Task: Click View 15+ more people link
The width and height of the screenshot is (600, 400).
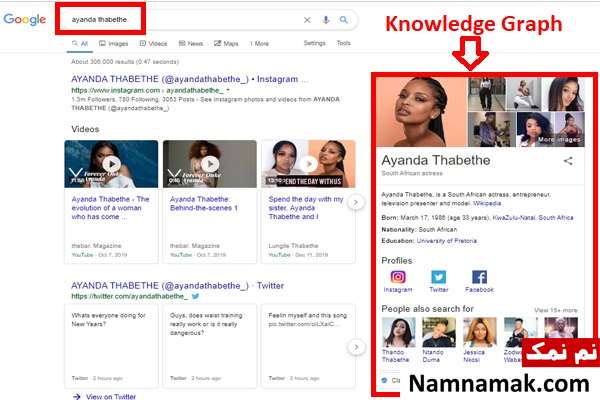Action: click(556, 310)
